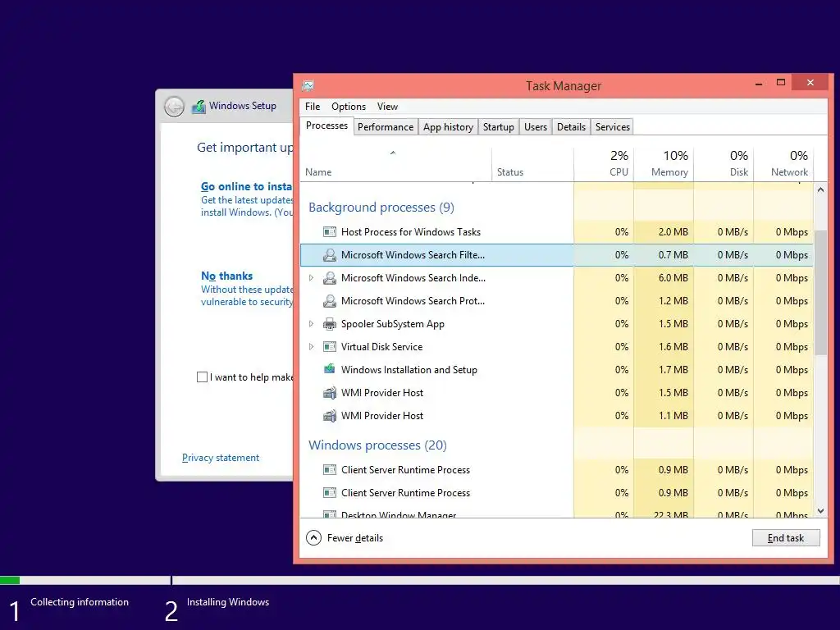The height and width of the screenshot is (630, 840).
Task: Open the File menu
Action: pyautogui.click(x=313, y=107)
